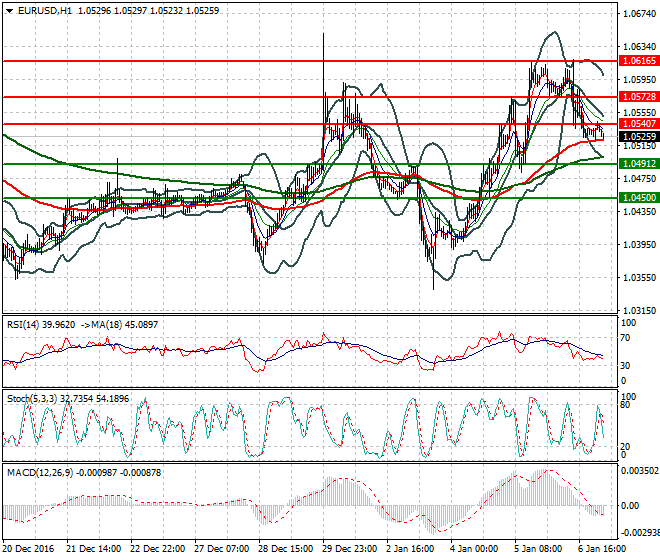Click the 1.05950 price scale value
Image resolution: width=660 pixels, height=560 pixels.
640,80
